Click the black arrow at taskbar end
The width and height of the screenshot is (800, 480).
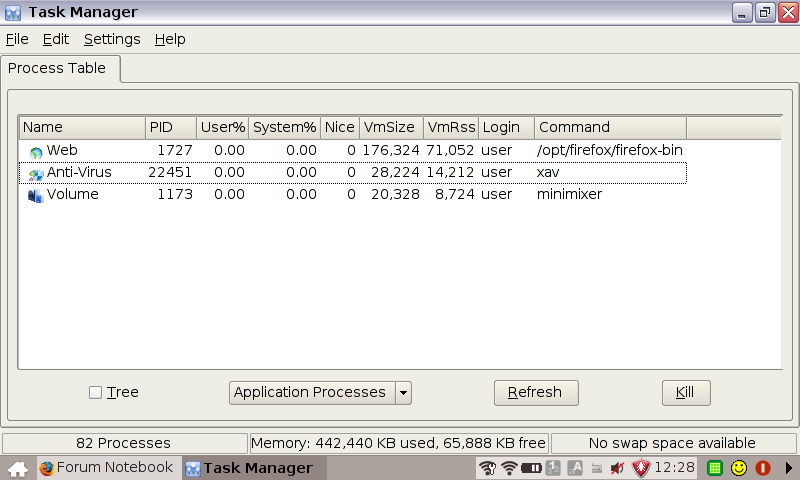(x=788, y=468)
